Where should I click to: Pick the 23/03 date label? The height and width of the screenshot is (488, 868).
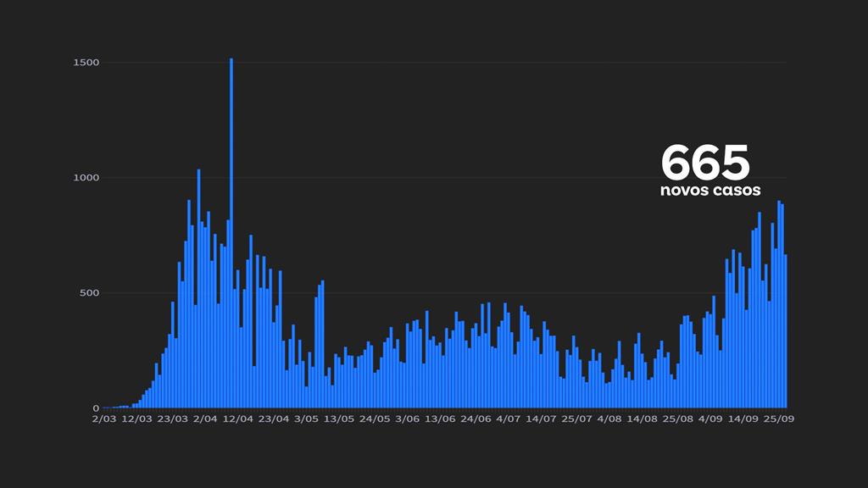(172, 419)
